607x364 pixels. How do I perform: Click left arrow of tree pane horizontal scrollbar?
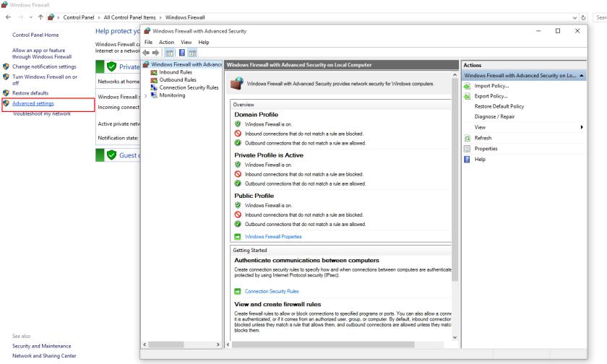[x=145, y=344]
